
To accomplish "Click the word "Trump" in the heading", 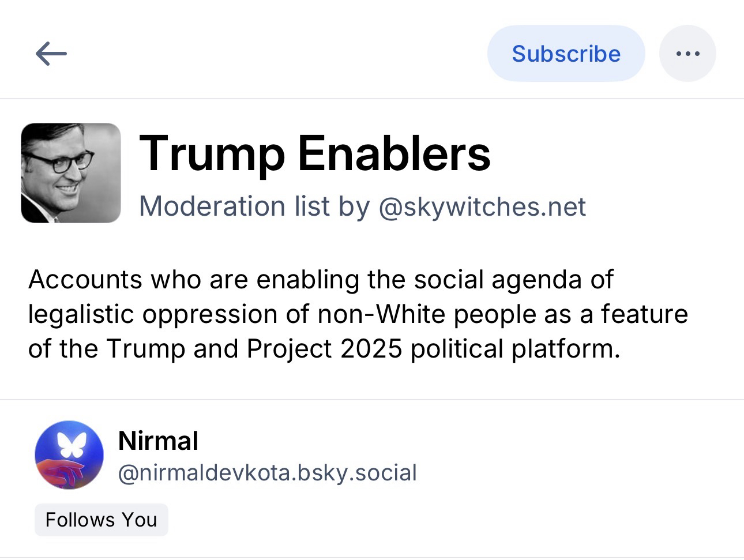I will click(212, 153).
